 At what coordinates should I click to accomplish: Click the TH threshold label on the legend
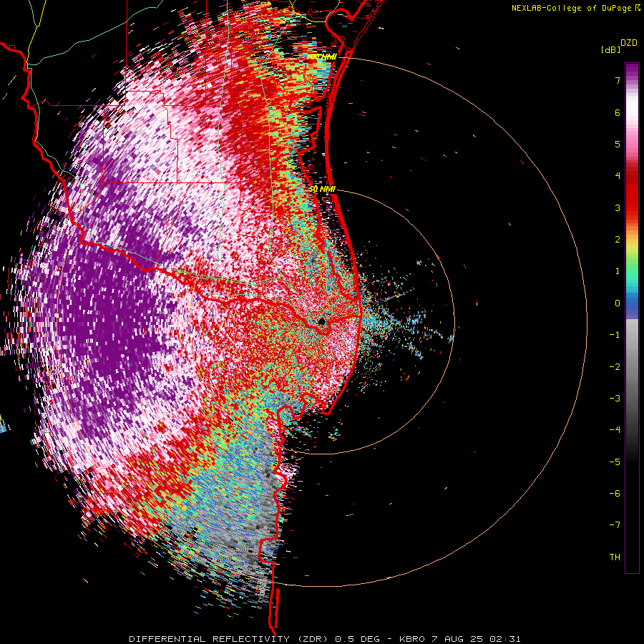615,557
